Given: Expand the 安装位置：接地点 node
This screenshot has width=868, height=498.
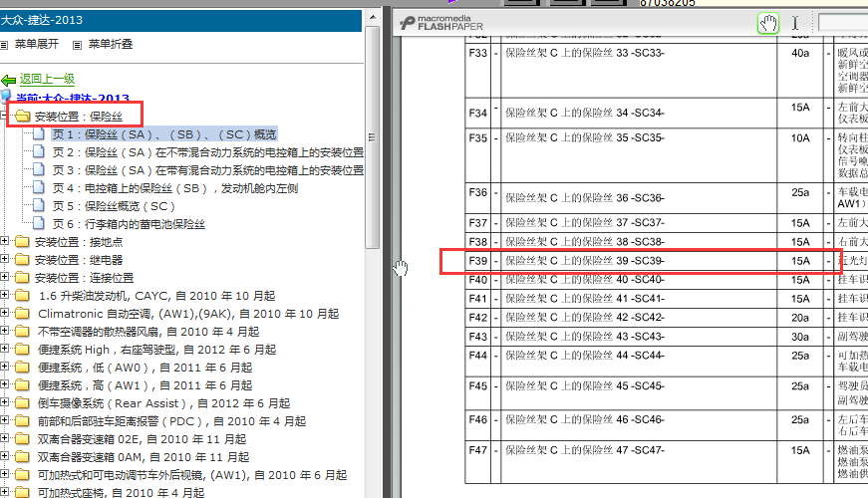Looking at the screenshot, I should (4, 241).
